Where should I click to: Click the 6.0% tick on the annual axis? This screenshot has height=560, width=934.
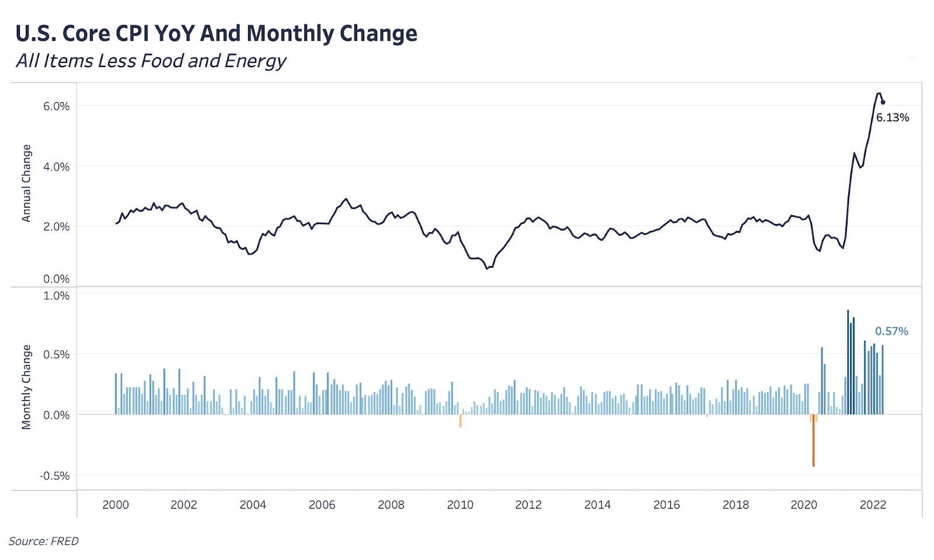56,106
